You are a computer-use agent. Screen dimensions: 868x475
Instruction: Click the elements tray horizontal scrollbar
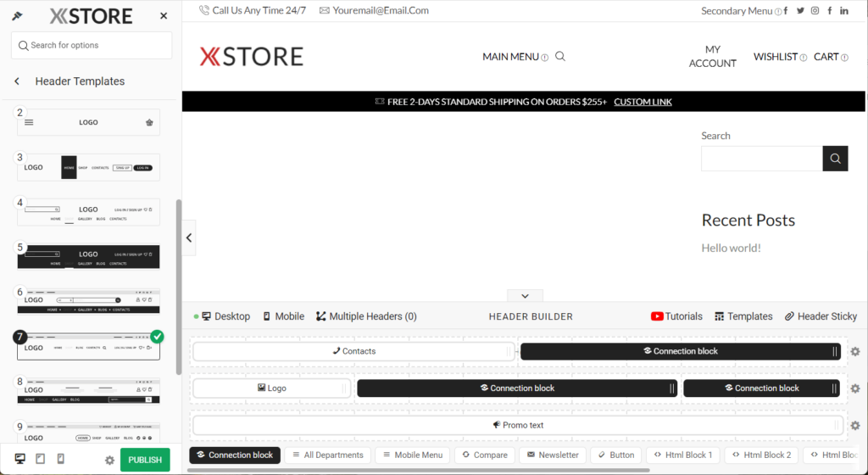point(419,471)
